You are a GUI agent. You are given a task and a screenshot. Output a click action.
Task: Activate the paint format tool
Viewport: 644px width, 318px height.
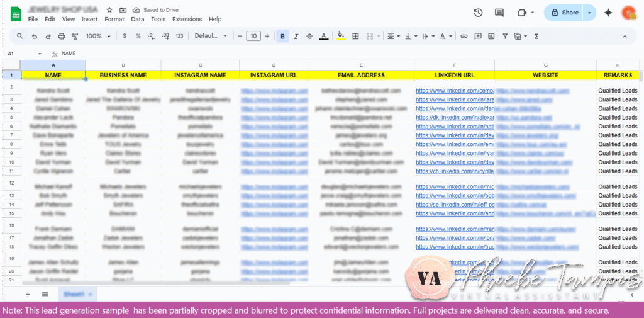click(75, 36)
